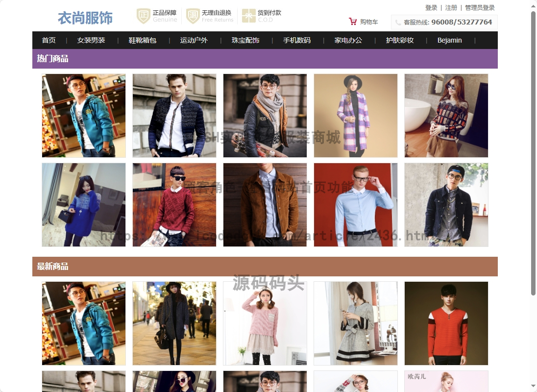Click the 衣尚服饰 site logo
The image size is (537, 392).
[x=85, y=18]
